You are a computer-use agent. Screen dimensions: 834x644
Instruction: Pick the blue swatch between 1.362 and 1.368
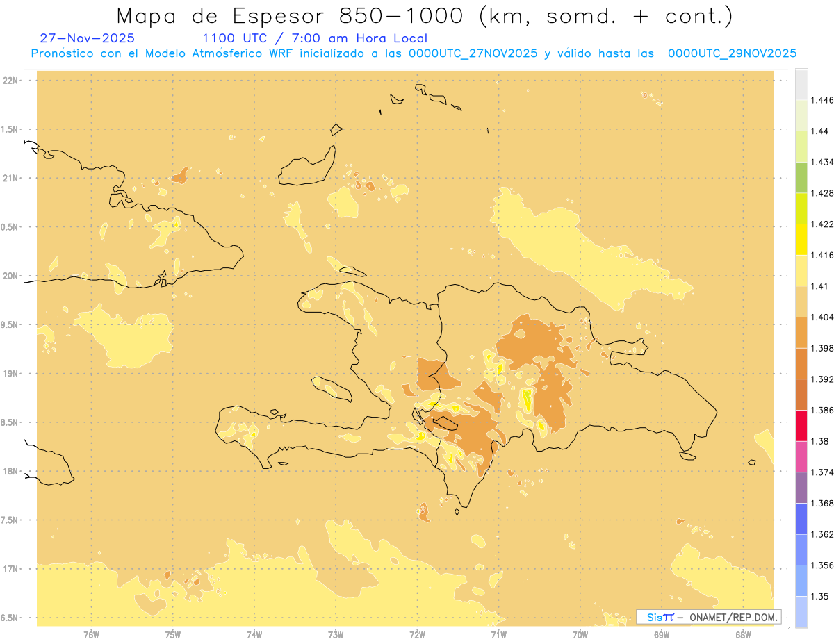point(801,518)
